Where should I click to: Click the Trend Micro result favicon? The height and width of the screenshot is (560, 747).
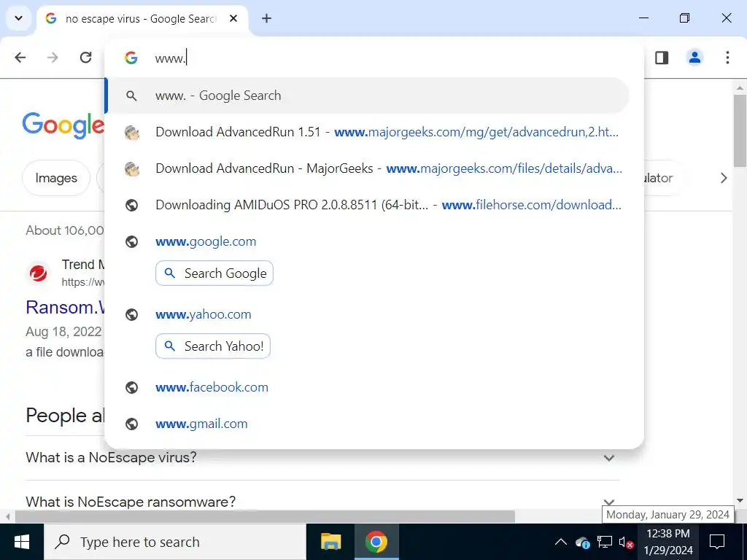coord(38,273)
